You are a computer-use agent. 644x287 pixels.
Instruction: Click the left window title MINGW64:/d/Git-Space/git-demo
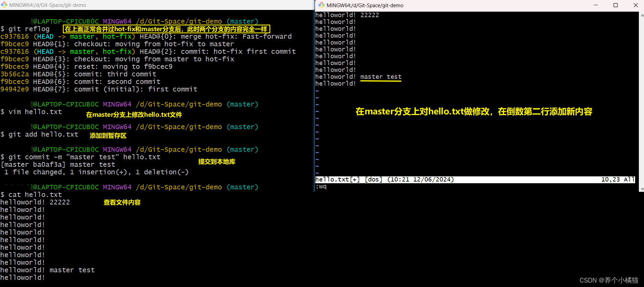(x=48, y=5)
